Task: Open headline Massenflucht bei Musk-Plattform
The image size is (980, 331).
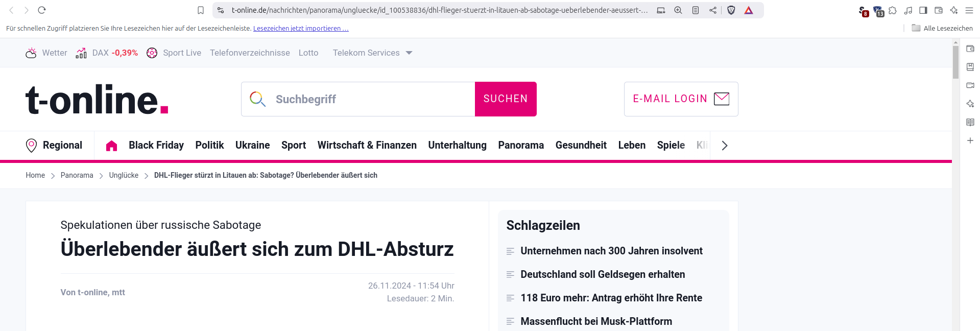Action: pyautogui.click(x=596, y=321)
